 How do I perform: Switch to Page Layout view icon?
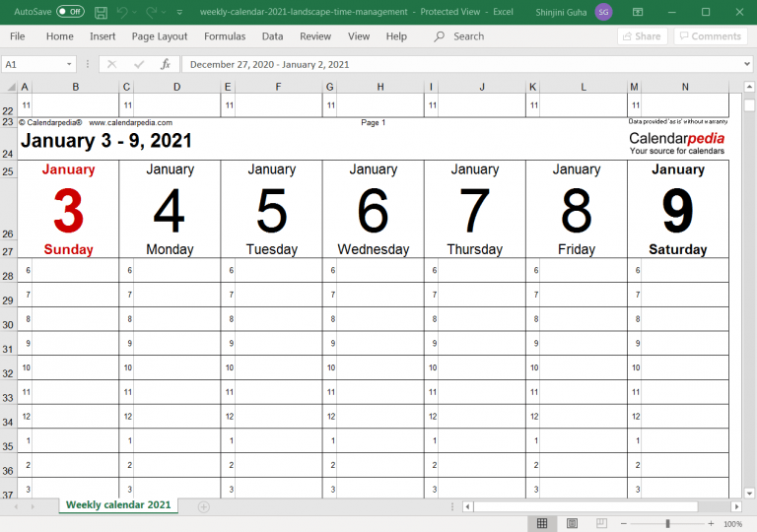tap(572, 523)
